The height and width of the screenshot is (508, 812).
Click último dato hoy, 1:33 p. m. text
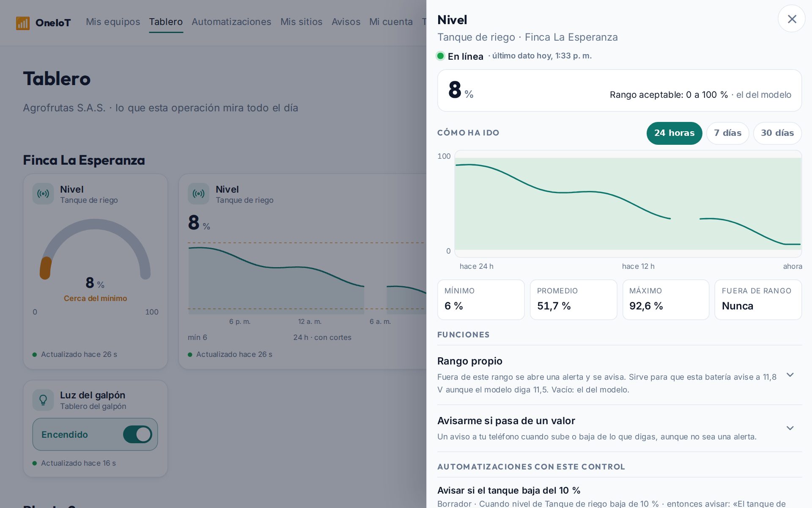(x=542, y=56)
